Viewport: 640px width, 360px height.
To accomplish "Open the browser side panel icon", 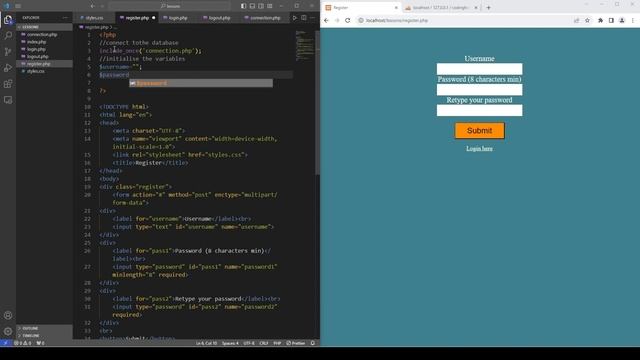I will tap(611, 20).
